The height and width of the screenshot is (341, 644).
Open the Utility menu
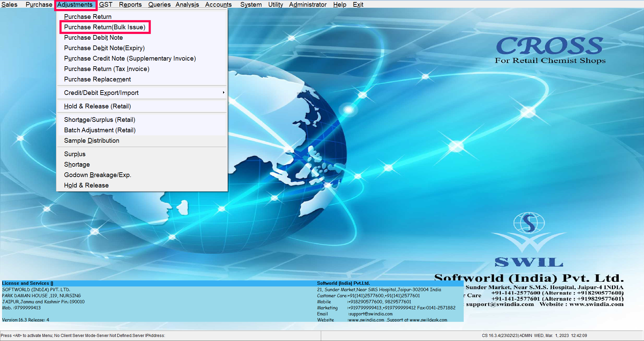coord(276,4)
